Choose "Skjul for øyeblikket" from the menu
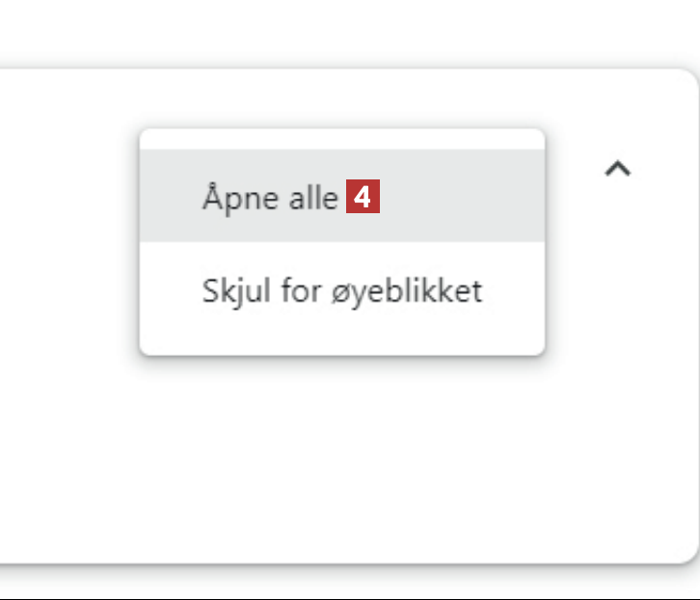 [x=341, y=290]
